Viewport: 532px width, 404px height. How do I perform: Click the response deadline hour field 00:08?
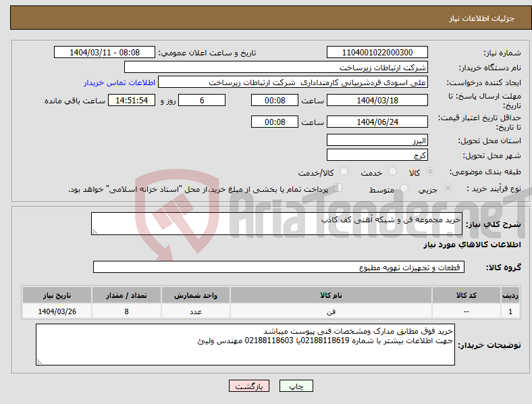pos(275,100)
